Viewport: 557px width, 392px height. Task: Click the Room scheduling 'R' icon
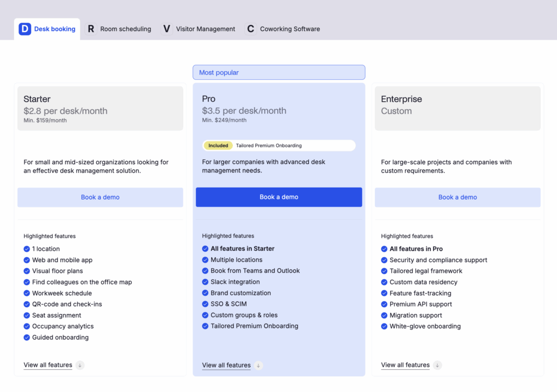coord(91,29)
